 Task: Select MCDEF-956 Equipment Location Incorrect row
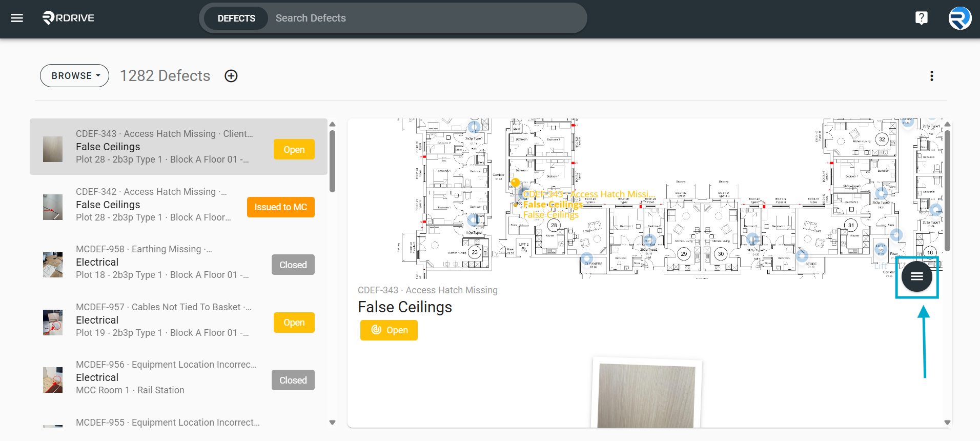tap(178, 377)
